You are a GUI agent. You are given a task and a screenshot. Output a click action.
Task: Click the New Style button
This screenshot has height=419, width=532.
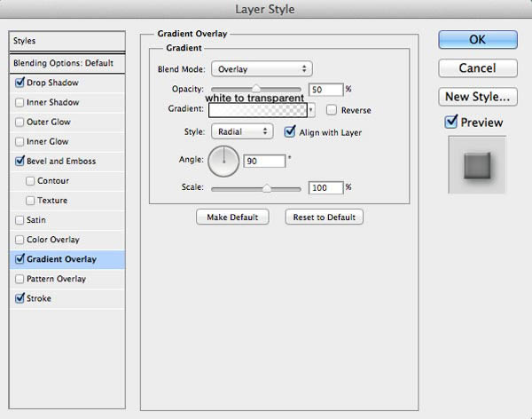478,97
